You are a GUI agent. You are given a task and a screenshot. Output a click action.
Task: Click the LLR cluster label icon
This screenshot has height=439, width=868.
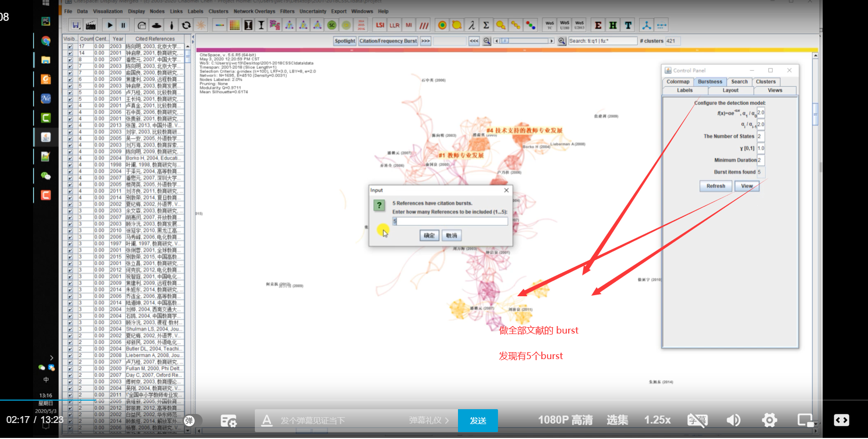(395, 25)
